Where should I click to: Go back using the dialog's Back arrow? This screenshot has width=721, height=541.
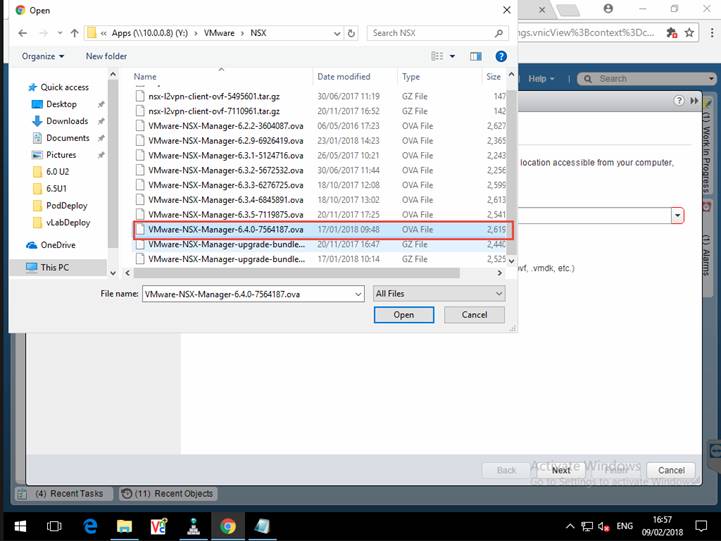click(x=22, y=33)
